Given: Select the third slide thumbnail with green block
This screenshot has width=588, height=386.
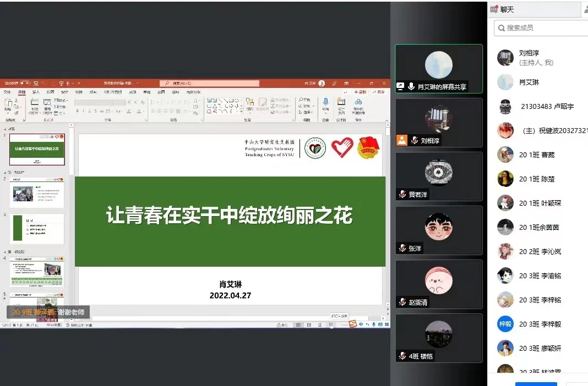Looking at the screenshot, I should tap(37, 229).
